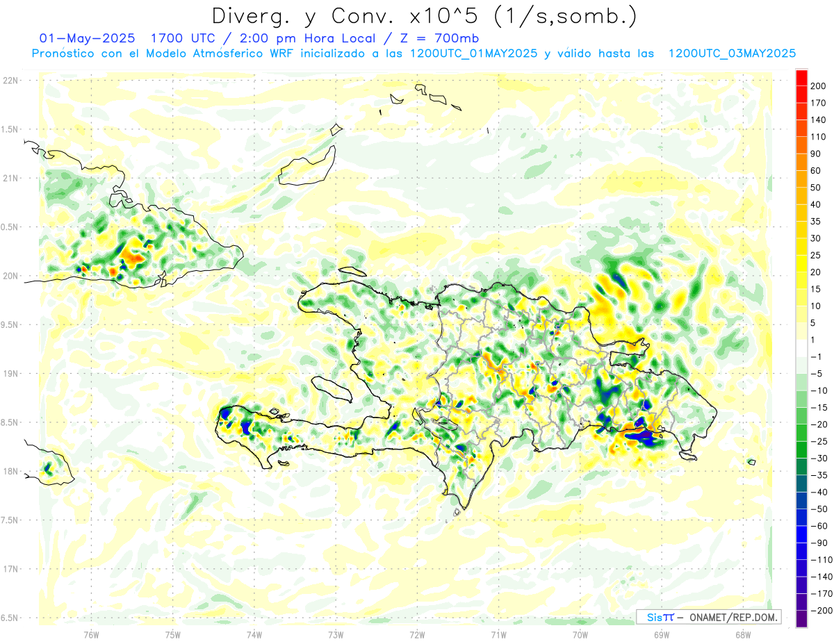
Task: Click the '-30' colorbar label
Action: (x=818, y=458)
